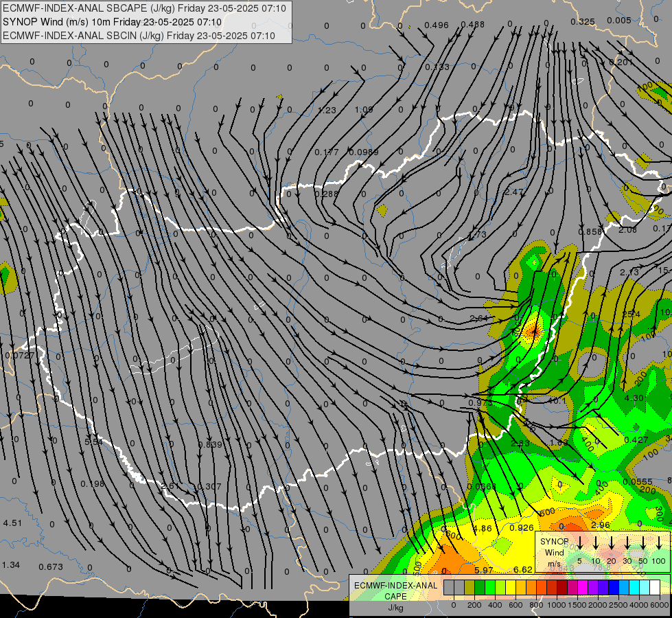672x618 pixels.
Task: Choose the bright magenta CAPE legend swatch
Action: click(x=583, y=588)
